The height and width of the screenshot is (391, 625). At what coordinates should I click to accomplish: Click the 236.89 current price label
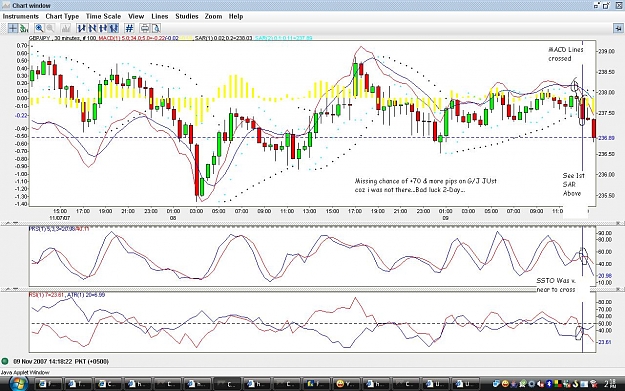606,138
